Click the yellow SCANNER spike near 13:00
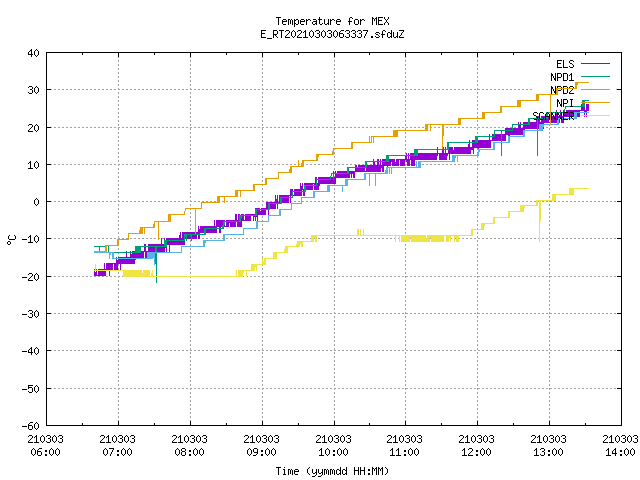640x480 pixels. pyautogui.click(x=540, y=221)
